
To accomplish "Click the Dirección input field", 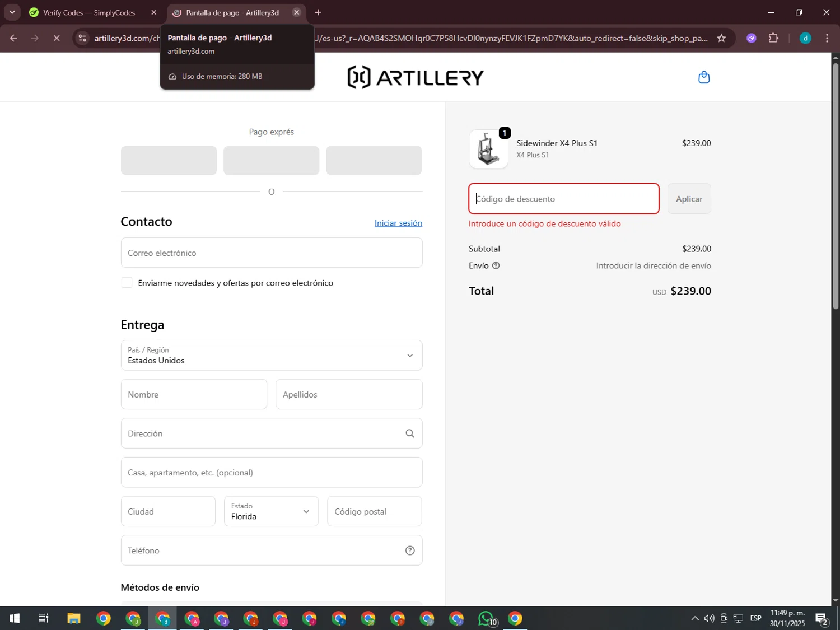I will (x=272, y=433).
